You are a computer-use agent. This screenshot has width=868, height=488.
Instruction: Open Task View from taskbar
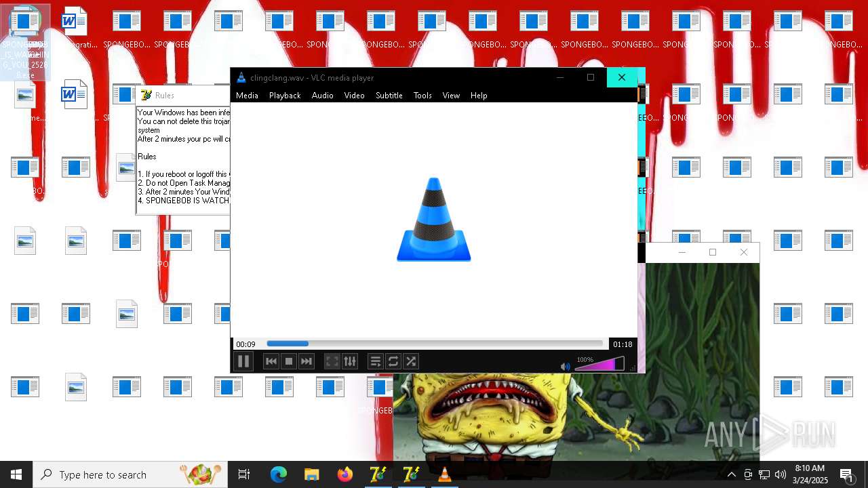[244, 474]
